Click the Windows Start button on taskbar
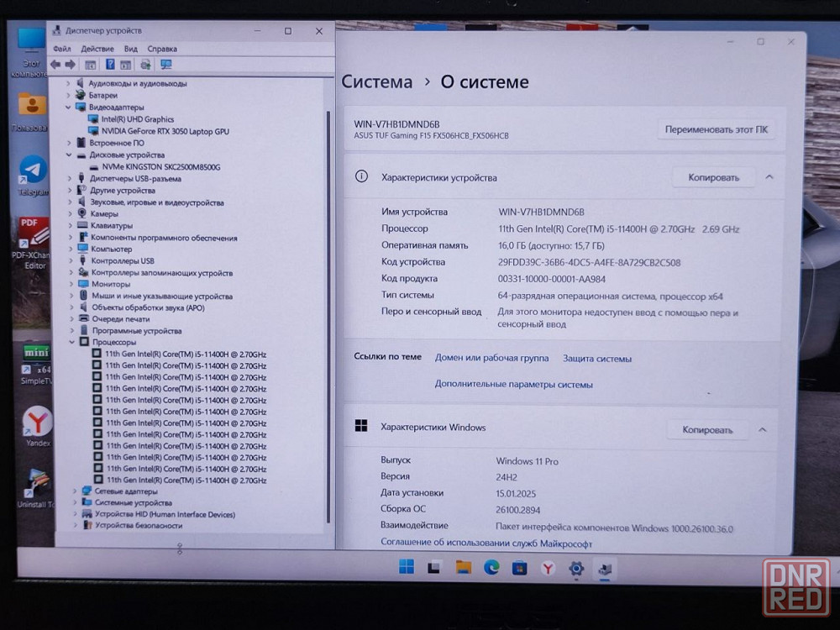This screenshot has width=840, height=630. pos(407,567)
